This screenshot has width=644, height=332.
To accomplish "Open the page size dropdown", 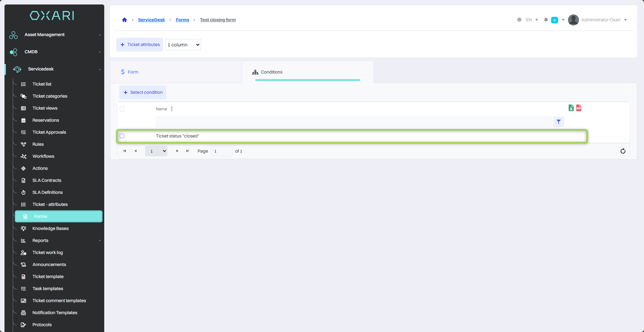I will 156,151.
